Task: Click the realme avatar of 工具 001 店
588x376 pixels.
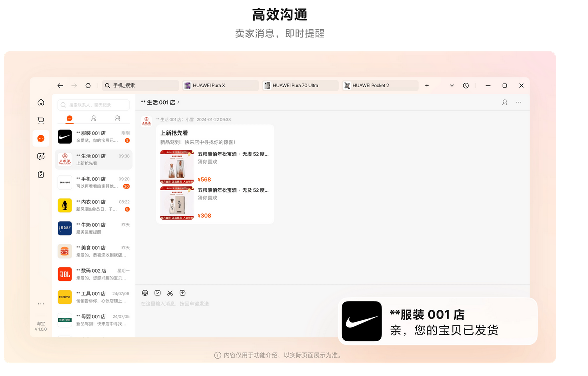Action: point(65,297)
